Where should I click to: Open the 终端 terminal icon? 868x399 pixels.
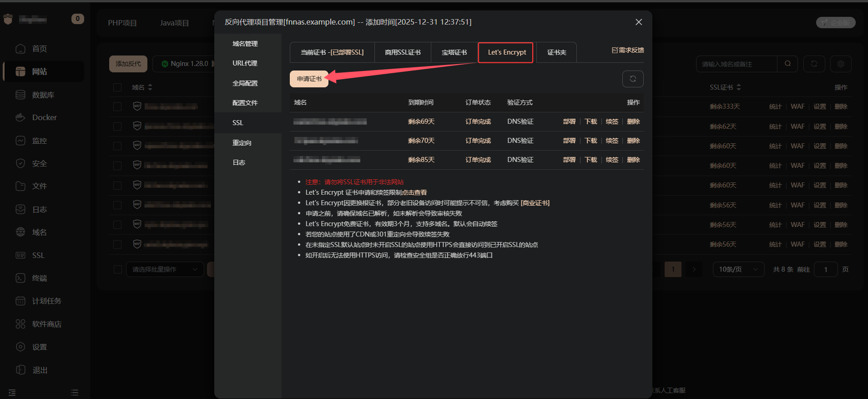[x=20, y=278]
